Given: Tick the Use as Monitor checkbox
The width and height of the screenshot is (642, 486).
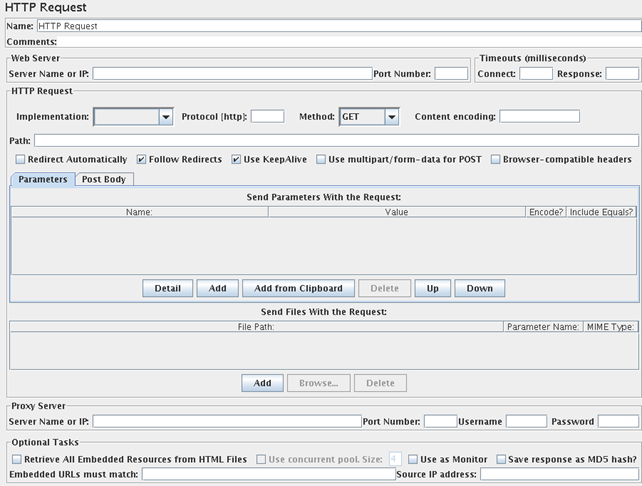Looking at the screenshot, I should pos(414,459).
